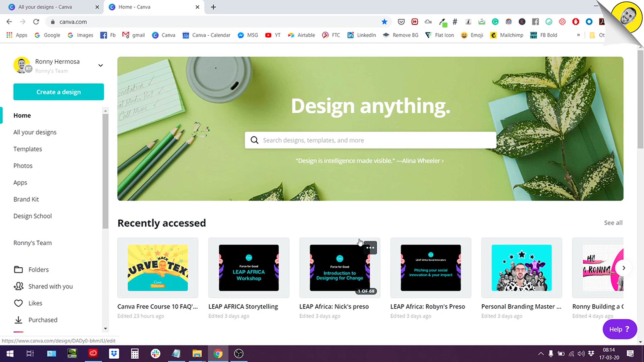Close the Home - Canva browser tab
Viewport: 644px width, 362px height.
pos(197,7)
